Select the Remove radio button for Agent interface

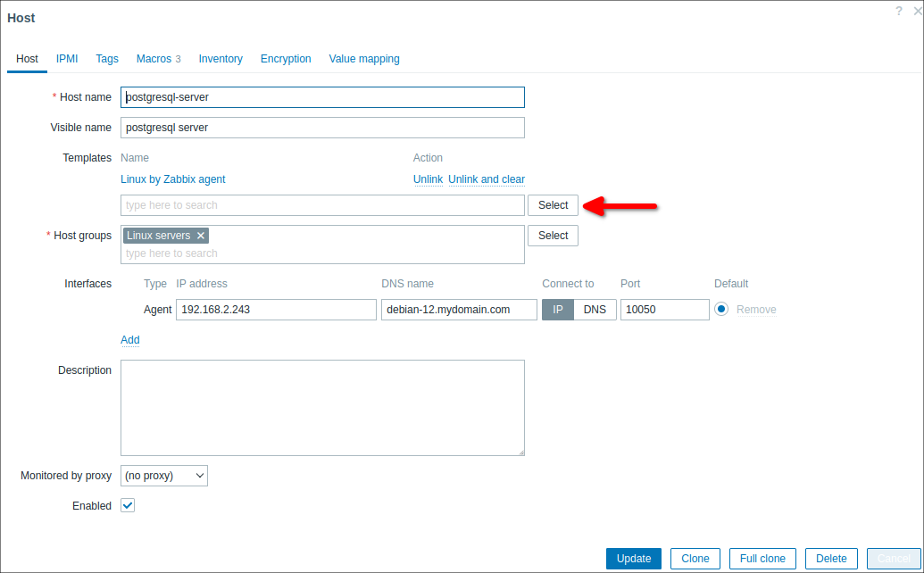[721, 309]
